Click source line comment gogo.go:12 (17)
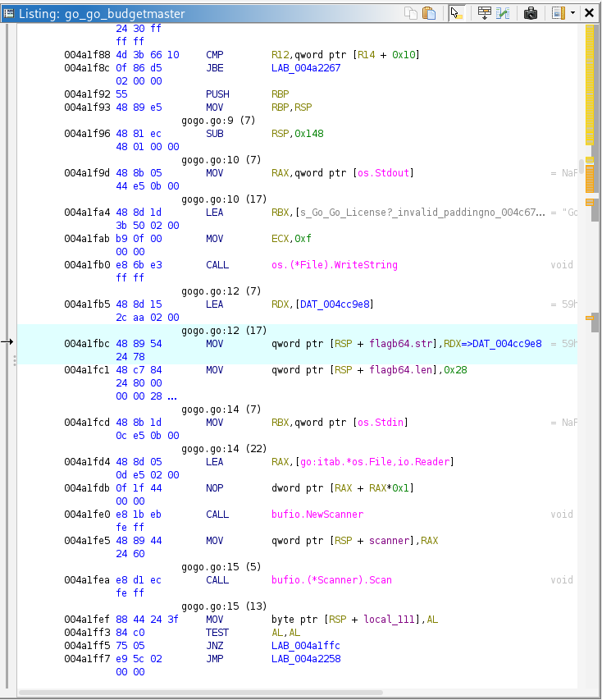Viewport: 602px width, 700px height. [x=224, y=331]
